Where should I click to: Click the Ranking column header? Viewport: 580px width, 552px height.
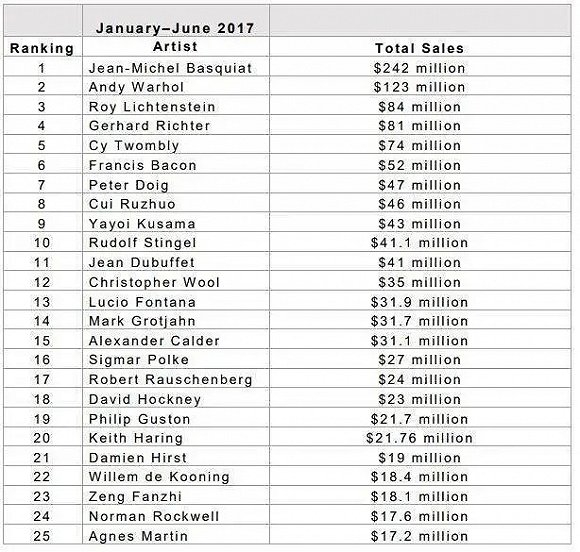[43, 47]
